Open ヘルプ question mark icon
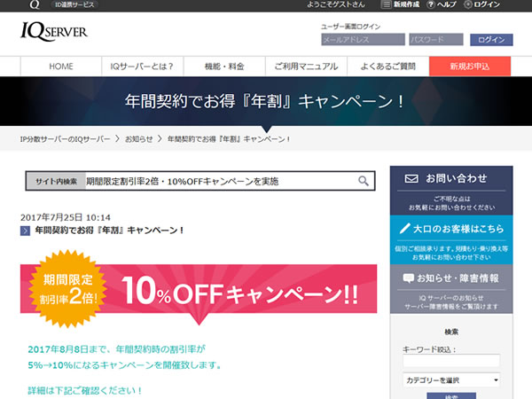 pos(431,4)
